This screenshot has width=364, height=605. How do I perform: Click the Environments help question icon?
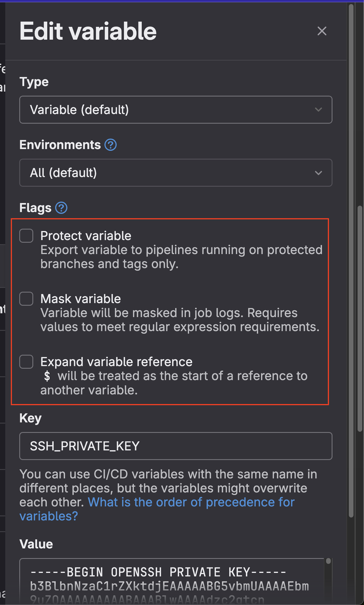tap(111, 145)
